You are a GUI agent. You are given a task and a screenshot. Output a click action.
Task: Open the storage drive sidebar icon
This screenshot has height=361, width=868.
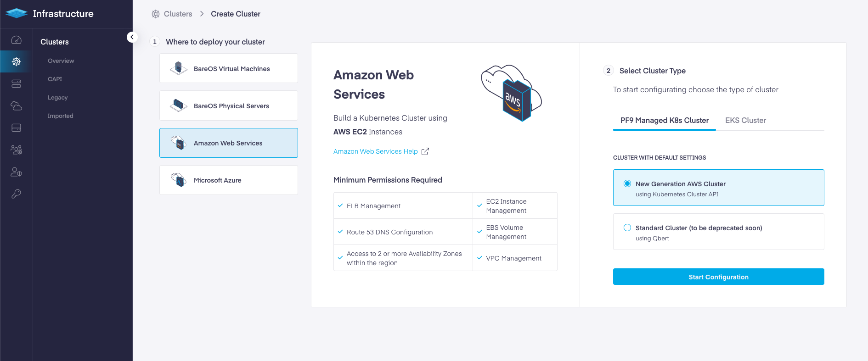(16, 128)
